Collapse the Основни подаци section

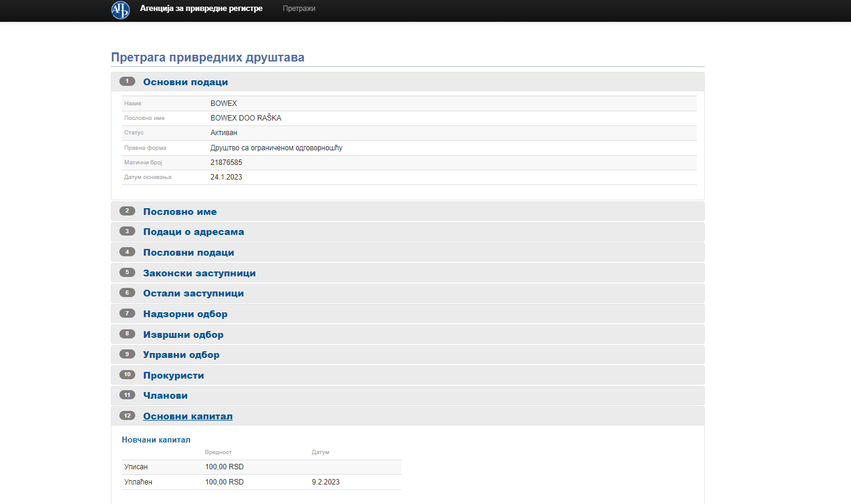[x=185, y=82]
